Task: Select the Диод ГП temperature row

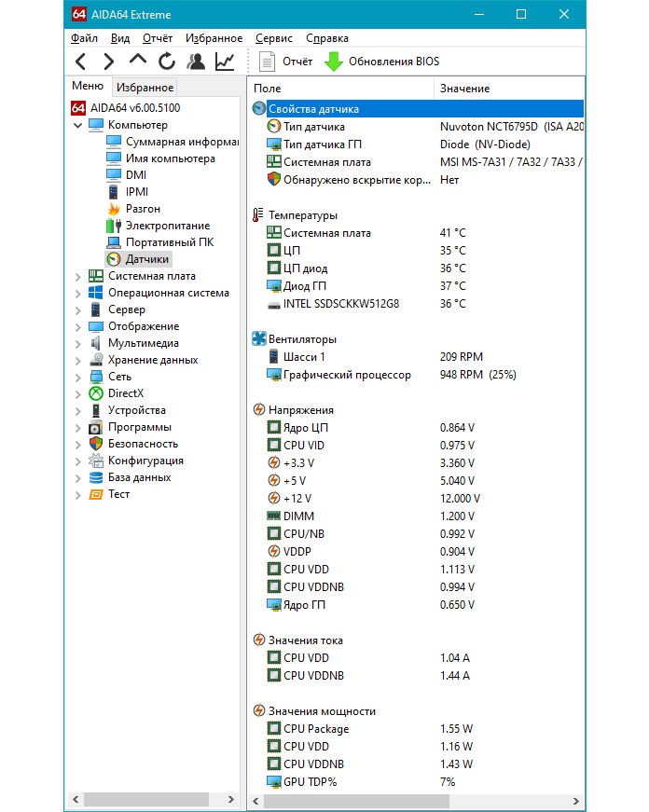Action: tap(418, 286)
